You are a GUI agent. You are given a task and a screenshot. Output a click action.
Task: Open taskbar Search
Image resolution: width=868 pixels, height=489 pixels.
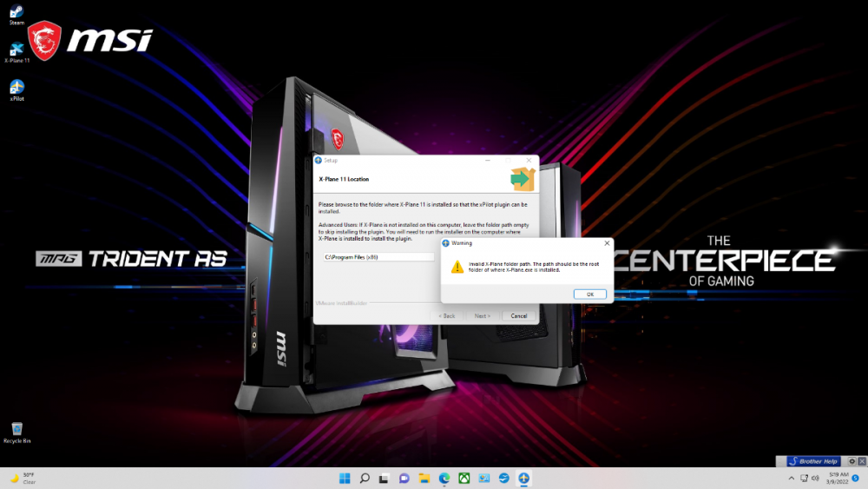365,478
